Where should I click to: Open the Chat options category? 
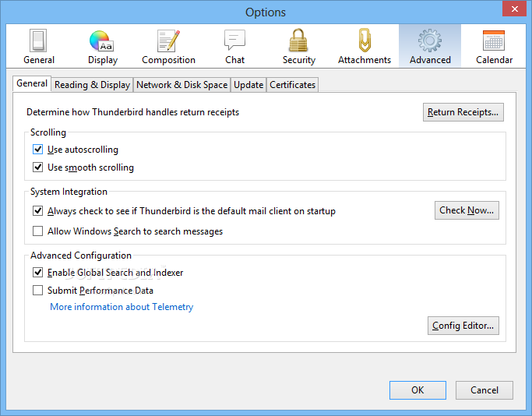(x=234, y=46)
